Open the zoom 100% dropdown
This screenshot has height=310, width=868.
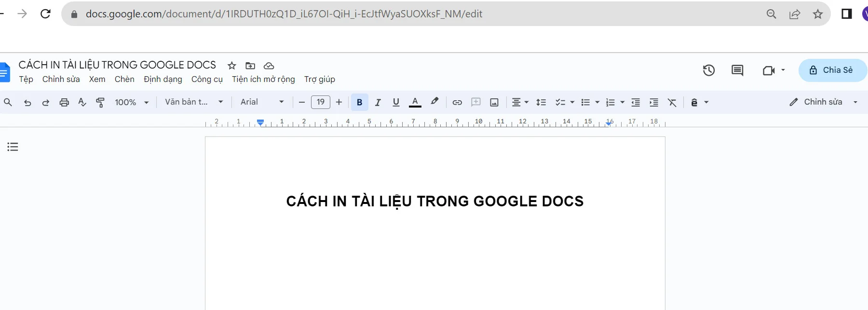[132, 102]
